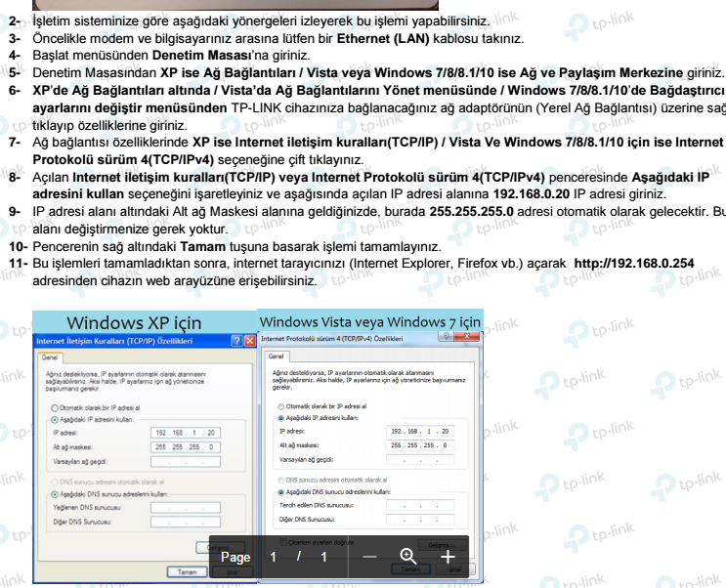Image resolution: width=726 pixels, height=588 pixels.
Task: Zoom out with the minus icon
Action: coord(369,557)
